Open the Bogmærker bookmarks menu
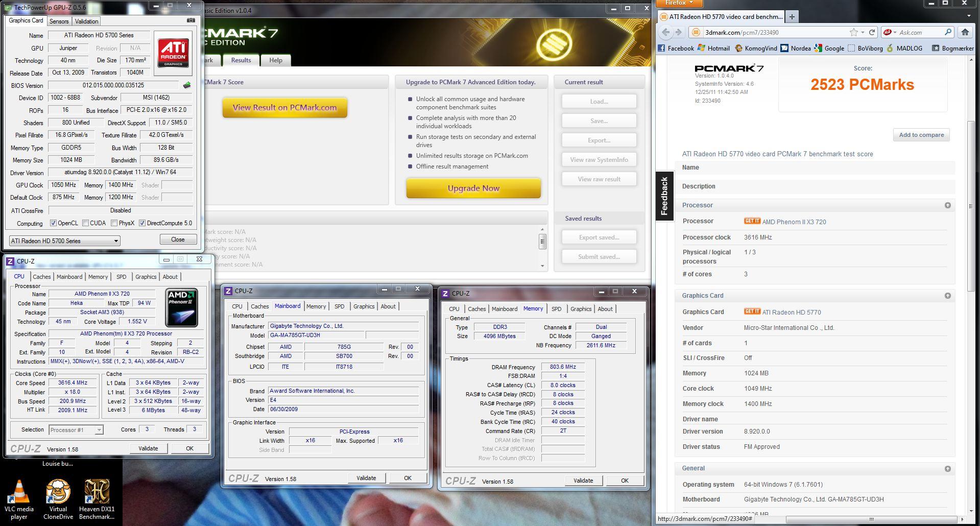 point(952,48)
